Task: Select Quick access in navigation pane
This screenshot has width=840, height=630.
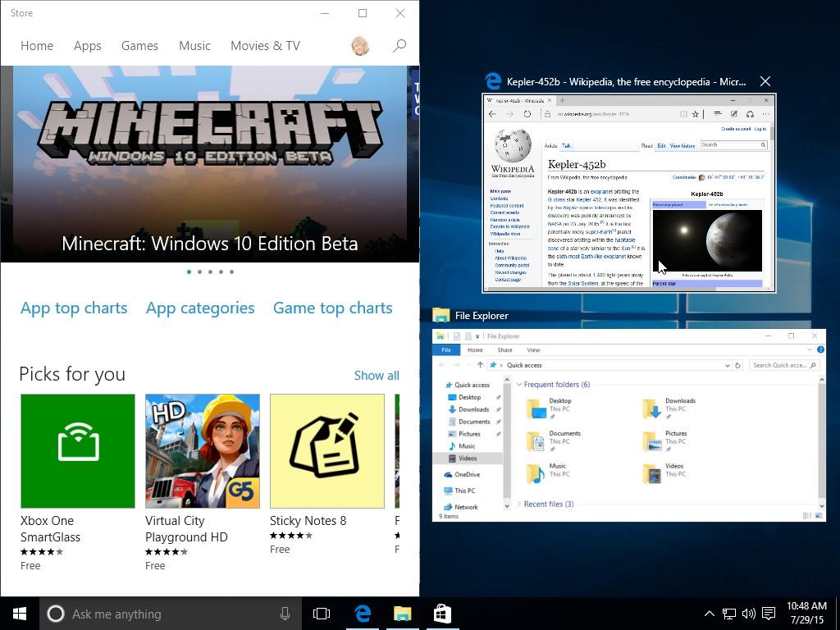Action: coord(467,385)
